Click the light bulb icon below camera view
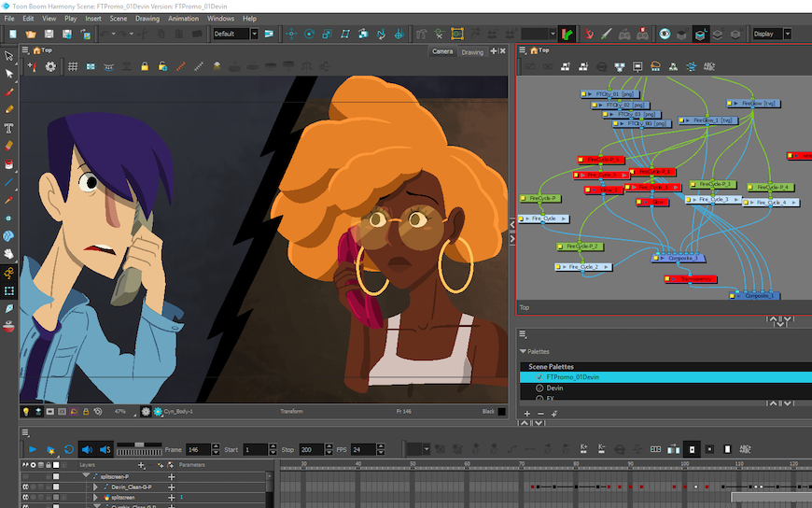812x508 pixels. (x=26, y=411)
